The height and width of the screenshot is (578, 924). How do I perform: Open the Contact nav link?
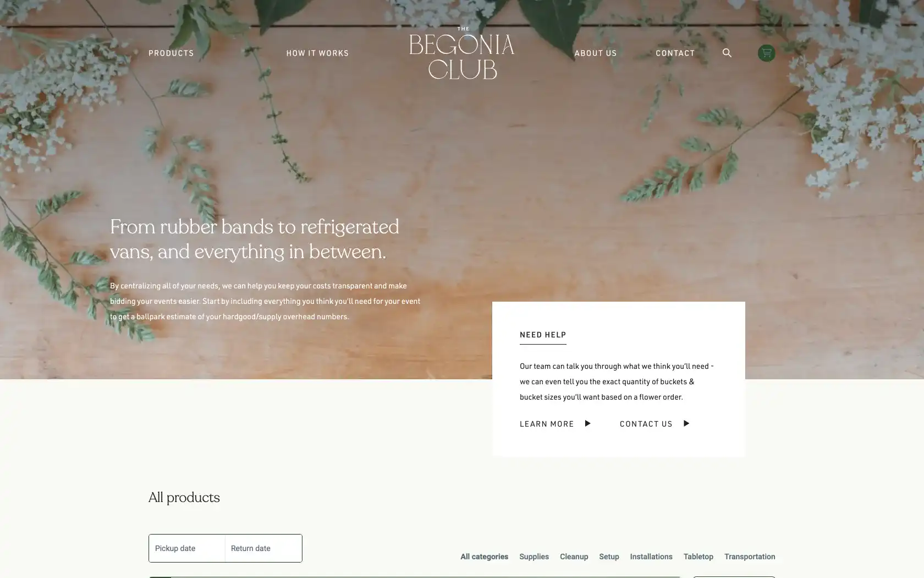(675, 53)
